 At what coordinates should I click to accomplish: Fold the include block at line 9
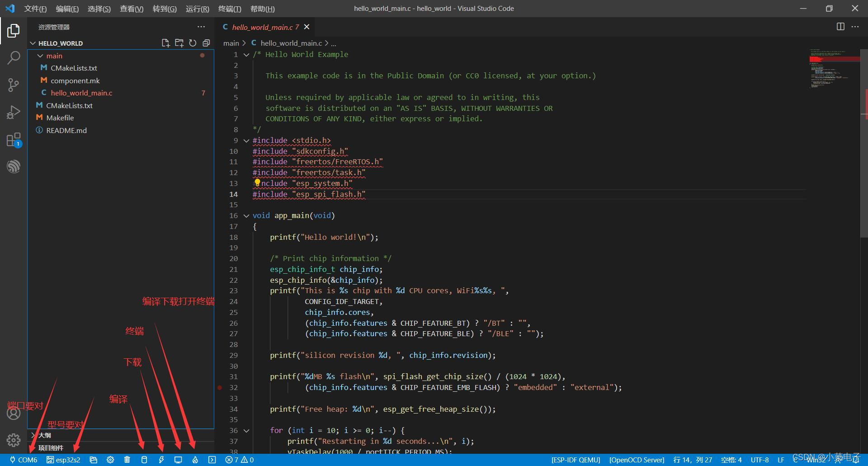click(246, 140)
